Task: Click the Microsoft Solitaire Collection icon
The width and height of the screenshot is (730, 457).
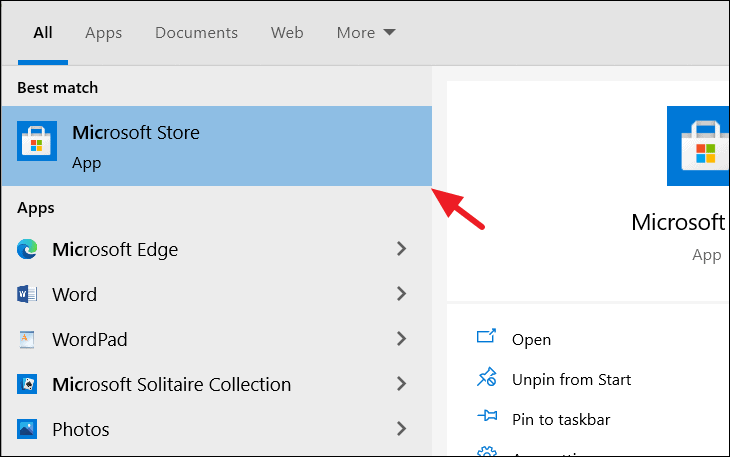Action: [x=27, y=384]
